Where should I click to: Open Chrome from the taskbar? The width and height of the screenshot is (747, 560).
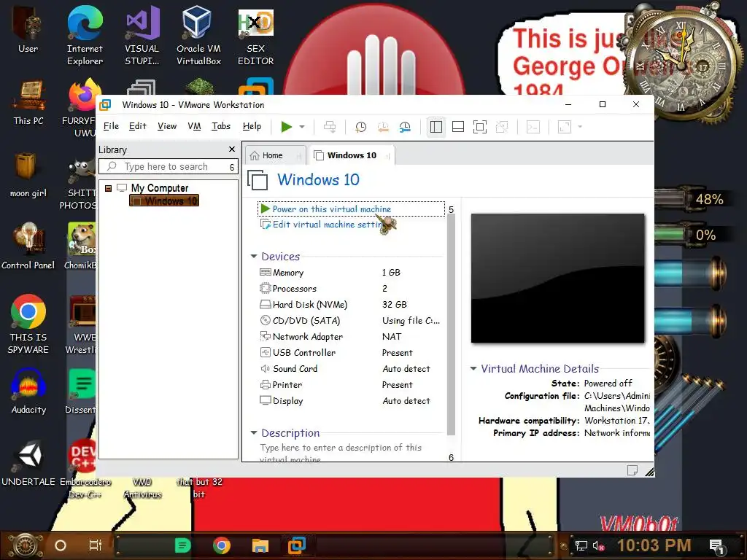point(221,545)
